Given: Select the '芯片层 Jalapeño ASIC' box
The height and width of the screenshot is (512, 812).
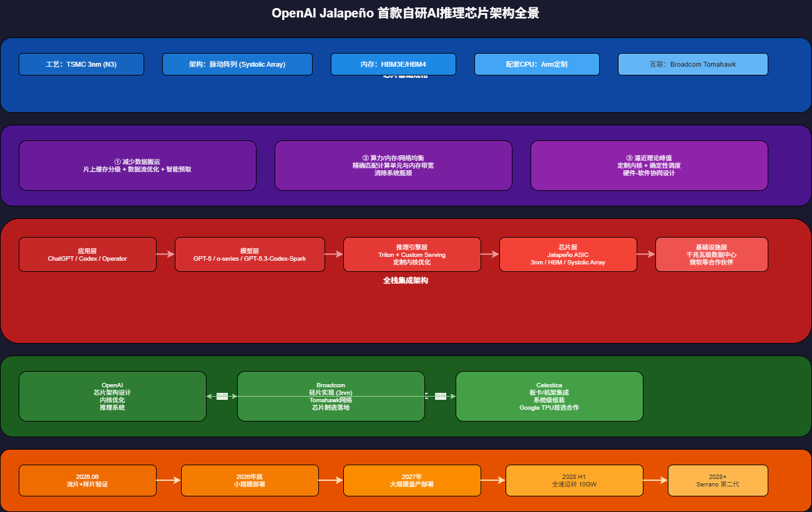Looking at the screenshot, I should pyautogui.click(x=568, y=254).
